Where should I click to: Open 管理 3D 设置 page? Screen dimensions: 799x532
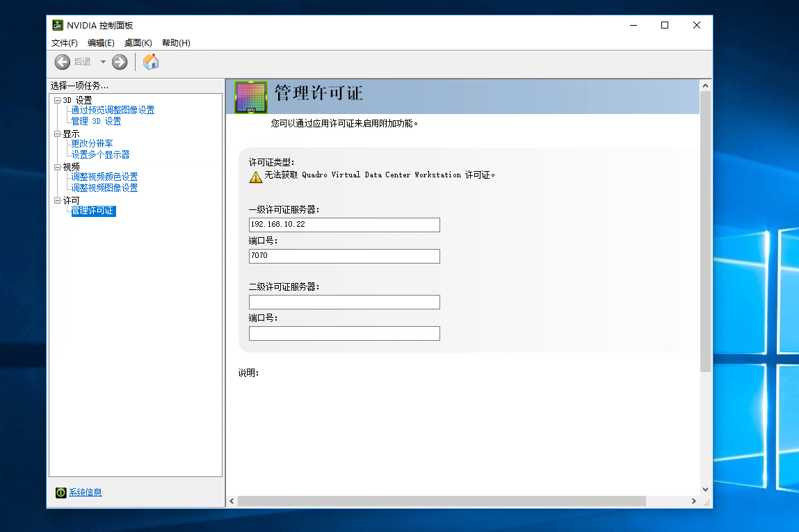click(96, 121)
